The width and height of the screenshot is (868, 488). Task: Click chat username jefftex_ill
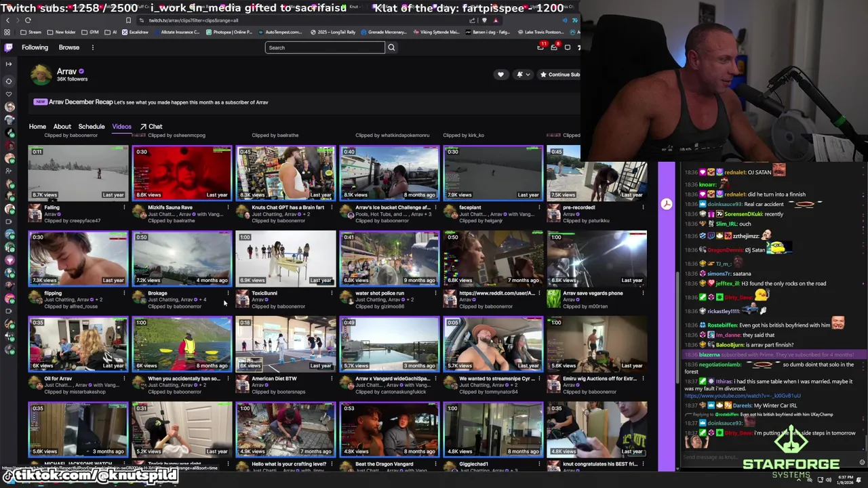(x=727, y=284)
